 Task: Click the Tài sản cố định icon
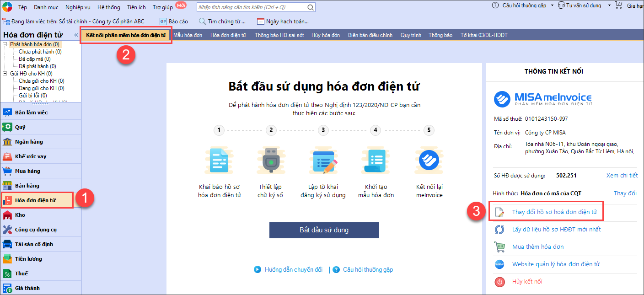click(7, 244)
